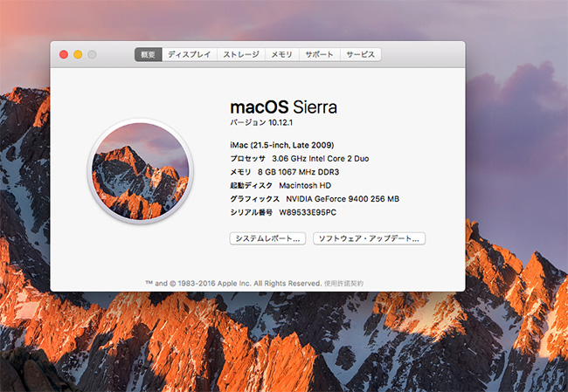Viewport: 568px width, 392px height.
Task: Select the メモリ tab
Action: click(282, 55)
